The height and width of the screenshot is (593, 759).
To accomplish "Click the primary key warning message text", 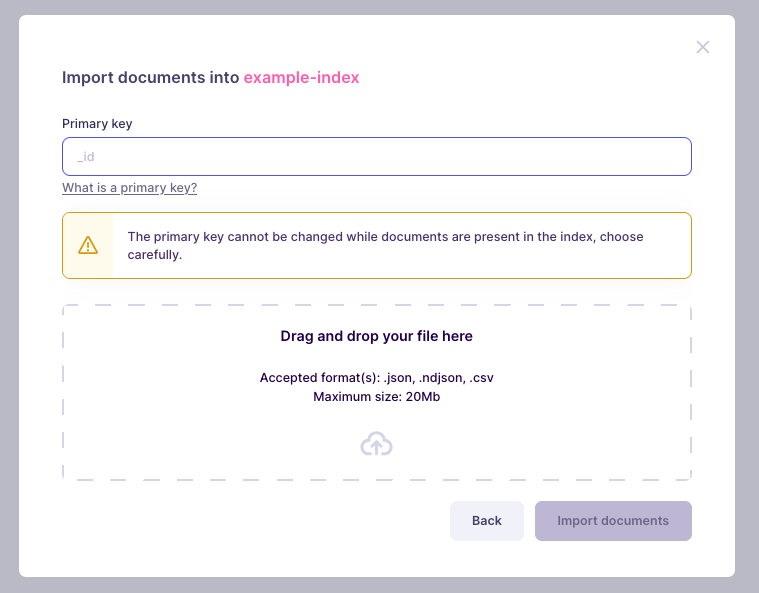I will coord(385,245).
